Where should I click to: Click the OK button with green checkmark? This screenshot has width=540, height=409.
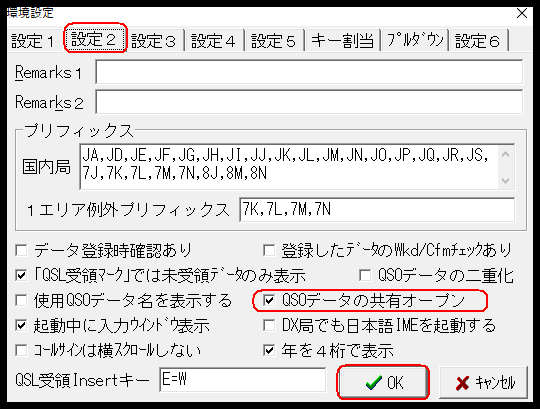click(x=383, y=382)
